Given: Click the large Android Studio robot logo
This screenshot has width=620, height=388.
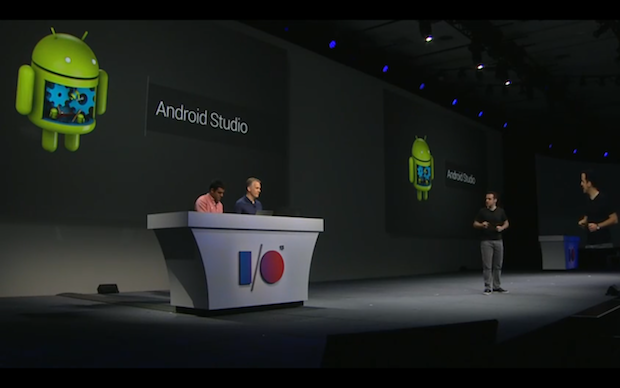Looking at the screenshot, I should pyautogui.click(x=62, y=90).
